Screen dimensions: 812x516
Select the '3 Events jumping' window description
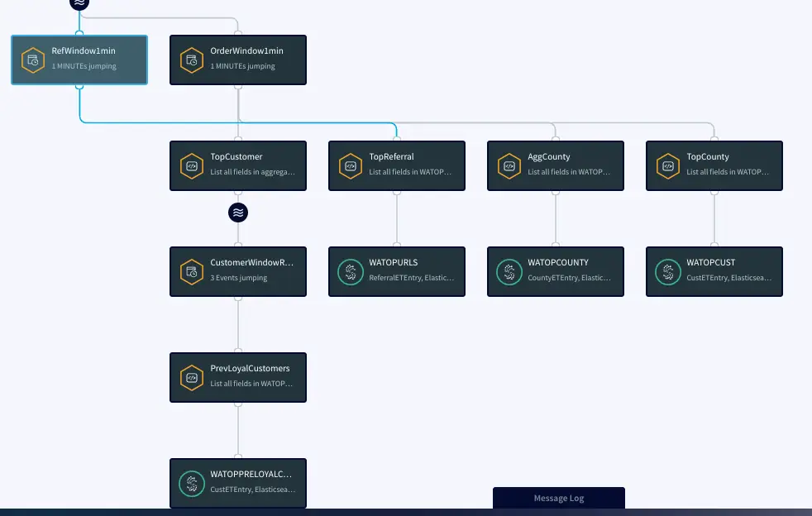[x=238, y=278]
